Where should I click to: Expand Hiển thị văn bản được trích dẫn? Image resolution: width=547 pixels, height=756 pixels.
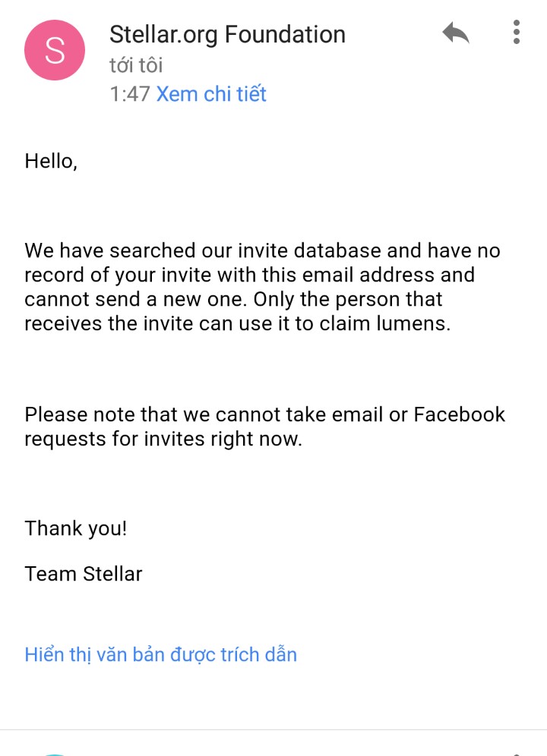tap(160, 654)
